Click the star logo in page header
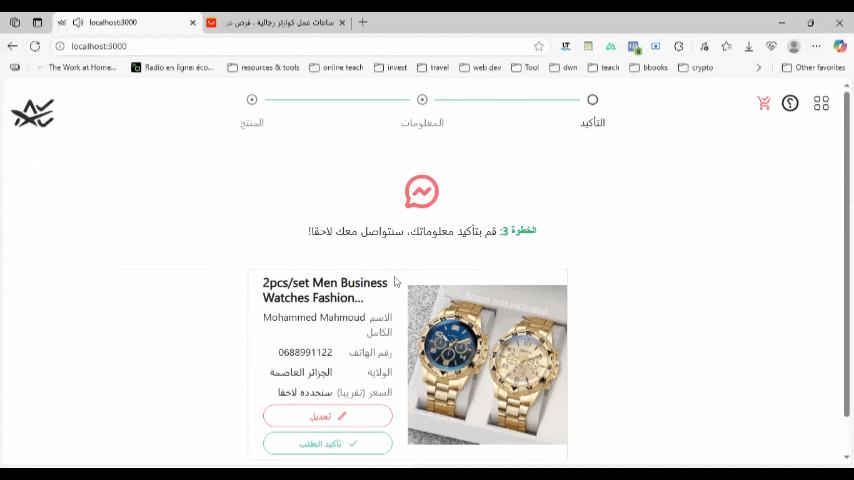Image resolution: width=854 pixels, height=480 pixels. click(x=33, y=113)
